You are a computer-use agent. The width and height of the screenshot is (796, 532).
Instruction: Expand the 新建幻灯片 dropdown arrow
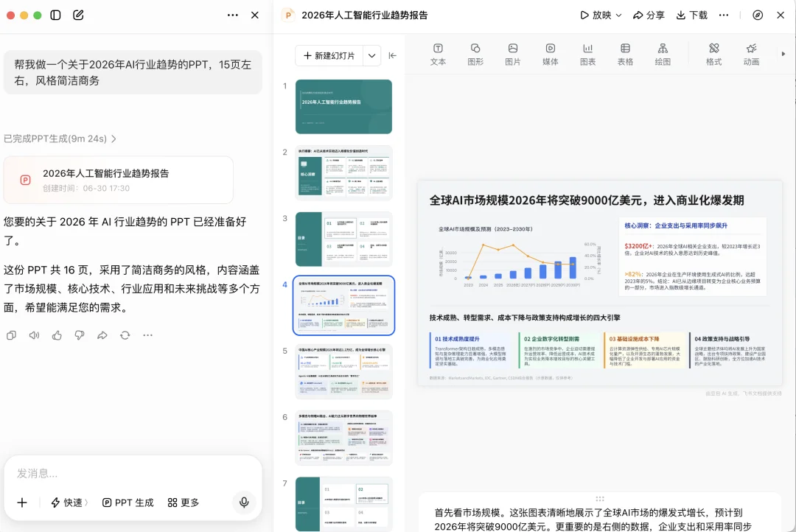coord(371,56)
